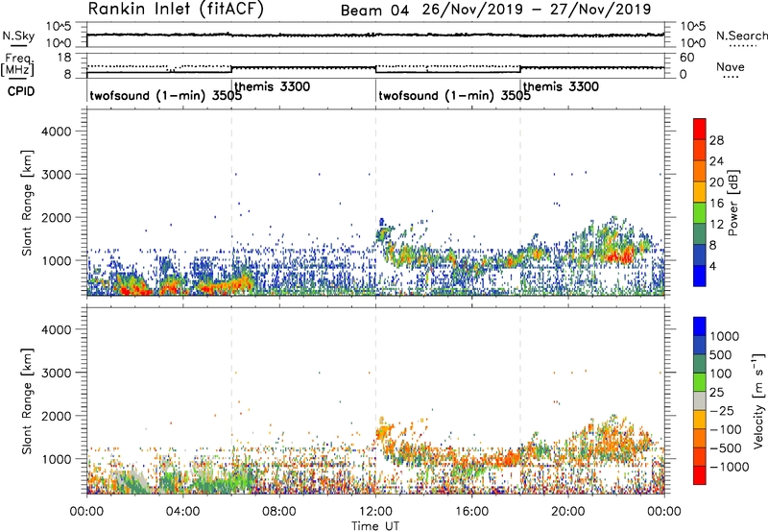Click the '26/Nov/2019 – 27/Nov/2019' date range

pyautogui.click(x=537, y=10)
